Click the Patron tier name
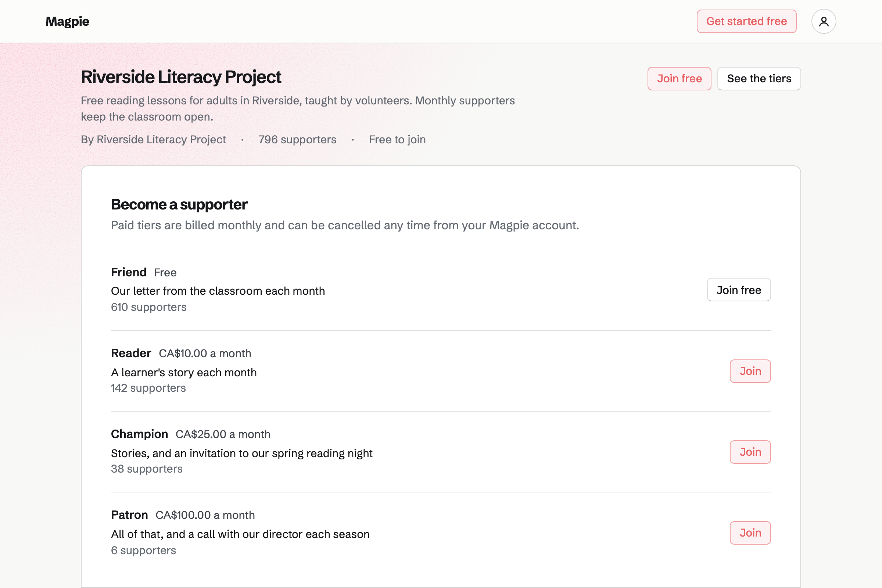The height and width of the screenshot is (588, 882). click(129, 515)
